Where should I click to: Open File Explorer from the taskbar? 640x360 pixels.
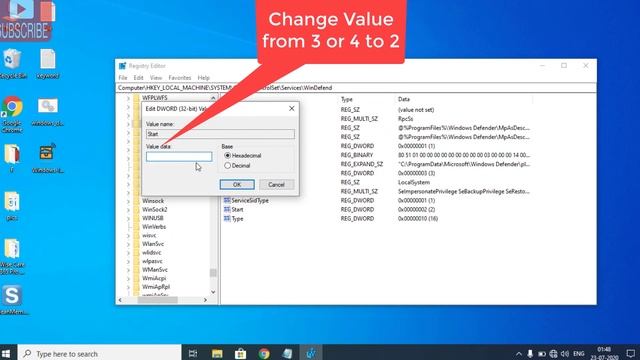(x=217, y=353)
